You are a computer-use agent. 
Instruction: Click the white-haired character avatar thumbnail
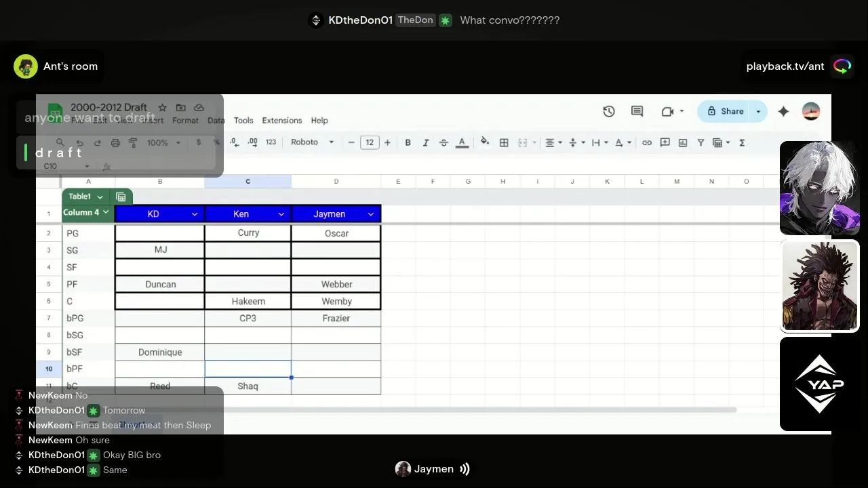pyautogui.click(x=820, y=188)
